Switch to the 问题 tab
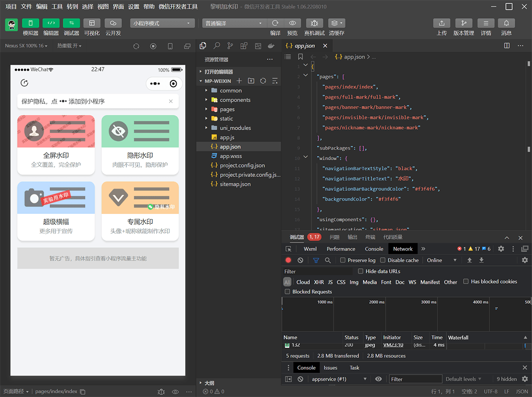Viewport: 532px width, 397px height. (335, 237)
